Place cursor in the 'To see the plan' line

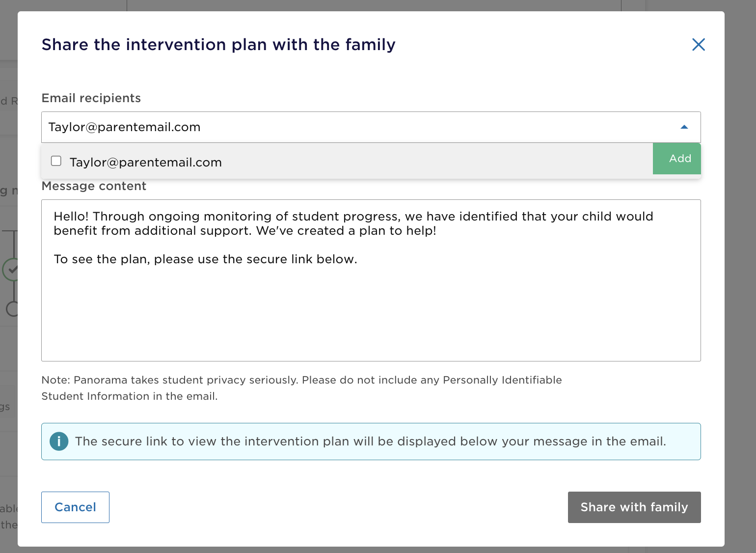[x=205, y=259]
